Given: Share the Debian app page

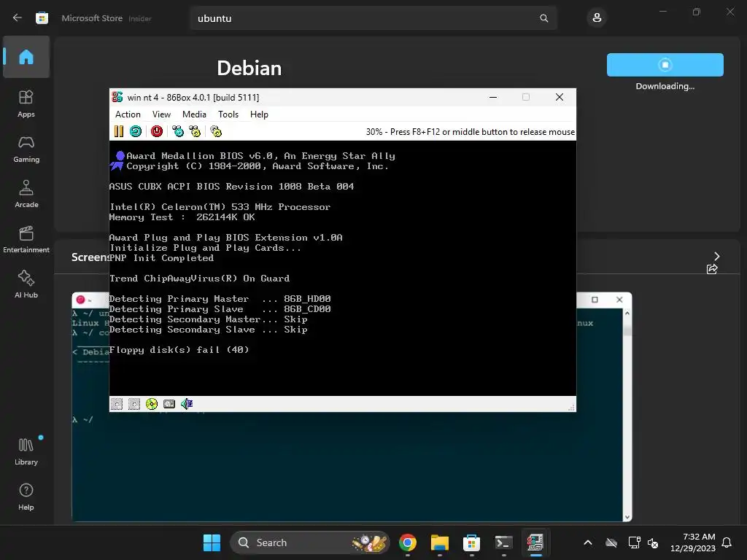Looking at the screenshot, I should click(x=712, y=269).
